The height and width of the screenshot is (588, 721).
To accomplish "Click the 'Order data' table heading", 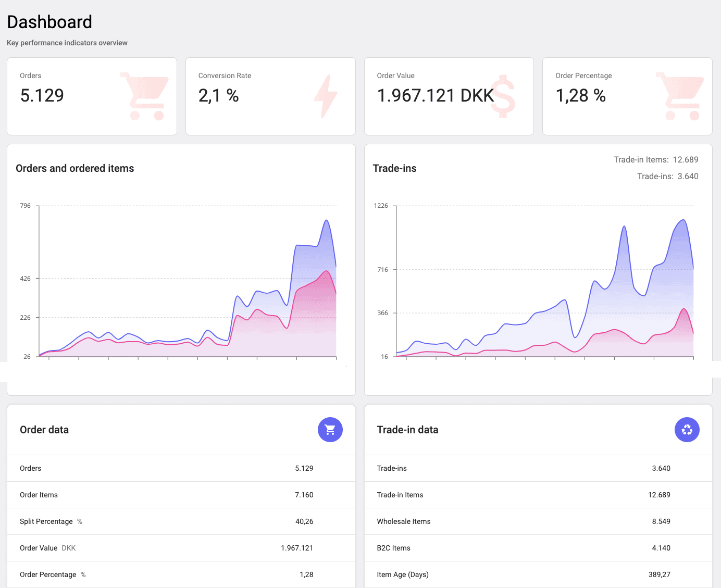I will 44,430.
